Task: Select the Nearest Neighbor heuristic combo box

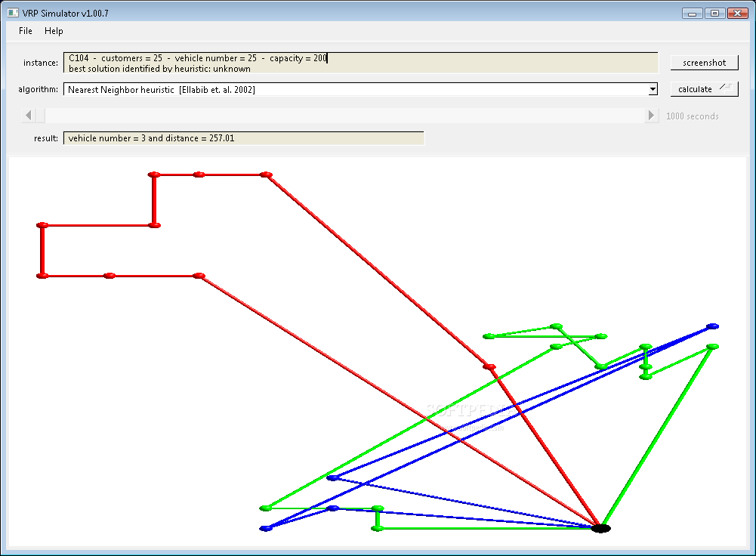Action: click(x=360, y=89)
